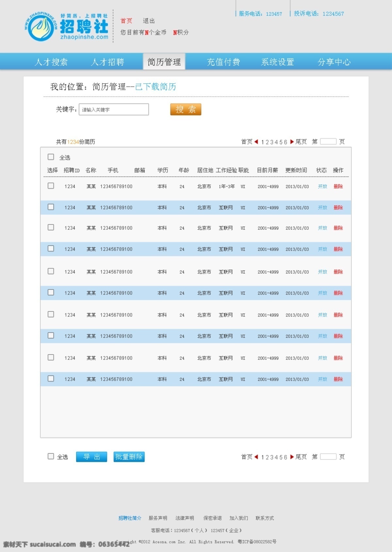Tick the fifth row checkbox in resume table

[51, 271]
